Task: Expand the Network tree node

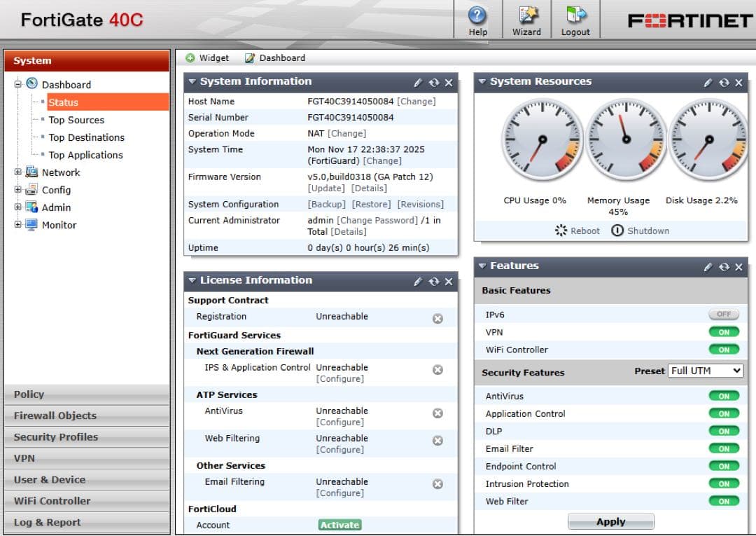Action: pos(18,172)
